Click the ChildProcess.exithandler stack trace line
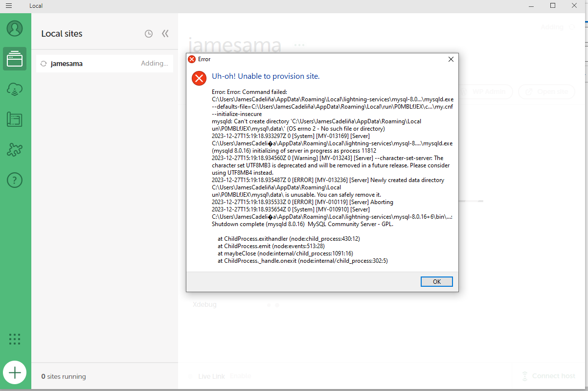 tap(289, 239)
